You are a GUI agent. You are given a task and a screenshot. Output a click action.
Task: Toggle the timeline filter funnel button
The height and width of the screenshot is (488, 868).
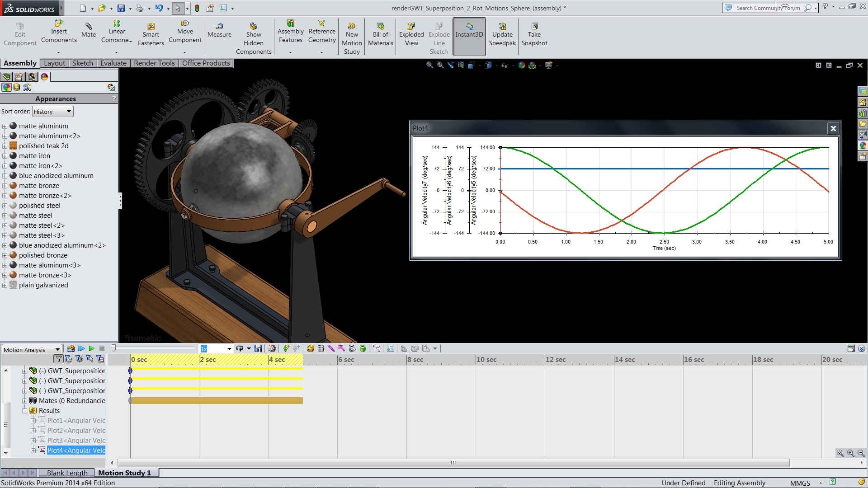tap(58, 359)
